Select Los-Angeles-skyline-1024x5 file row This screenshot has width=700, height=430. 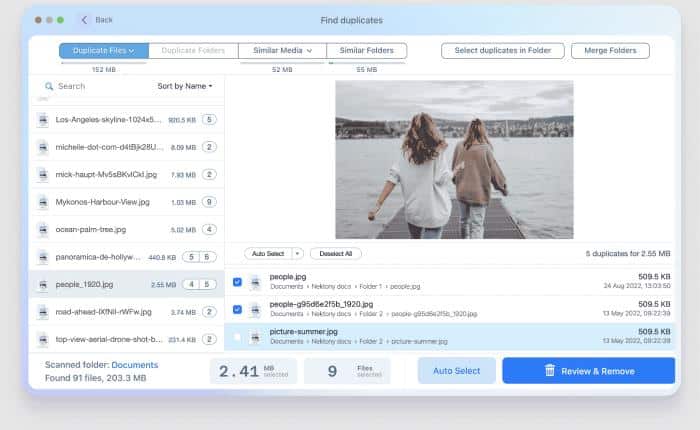[127, 120]
